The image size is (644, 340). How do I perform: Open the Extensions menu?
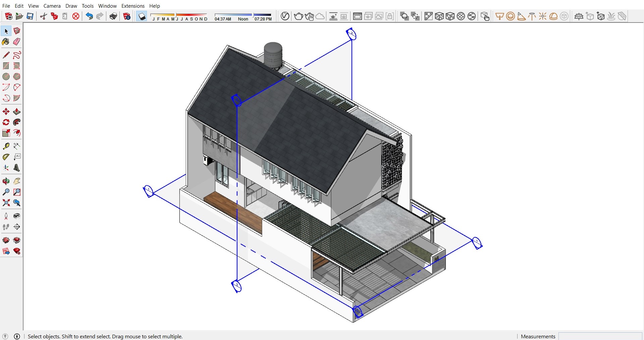click(x=132, y=6)
